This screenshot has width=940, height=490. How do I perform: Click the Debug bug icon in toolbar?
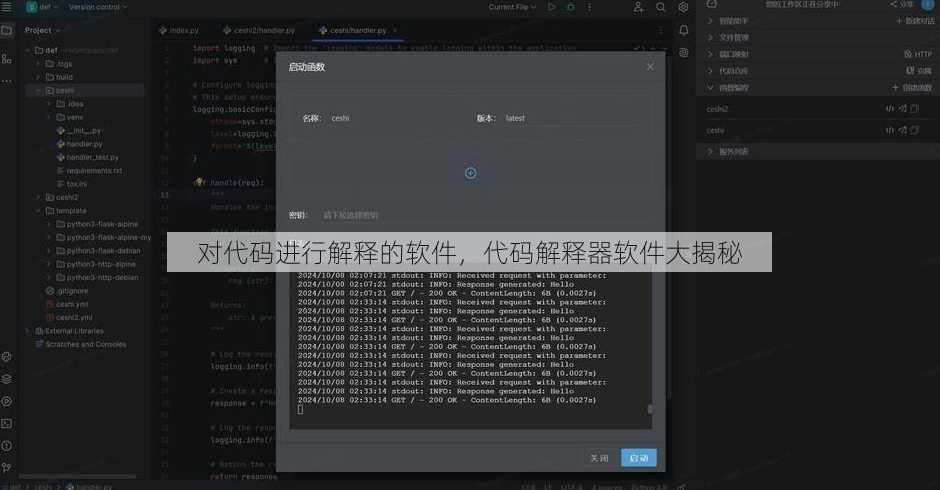point(570,7)
